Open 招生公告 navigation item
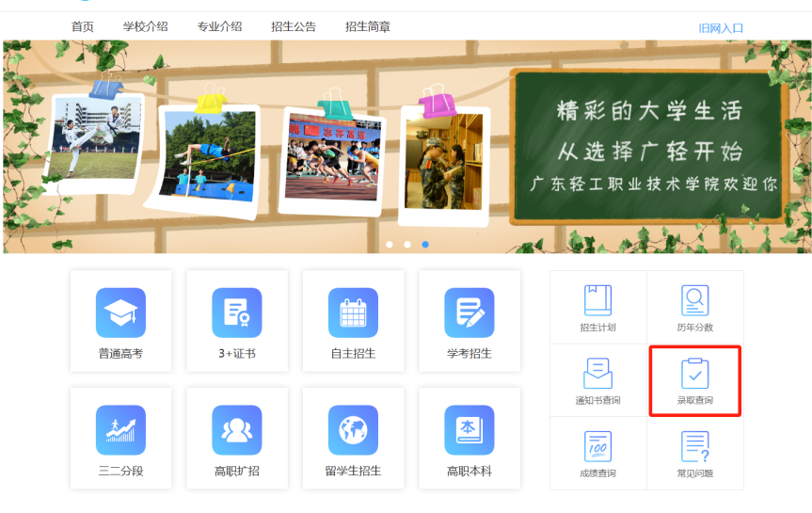 pyautogui.click(x=294, y=27)
